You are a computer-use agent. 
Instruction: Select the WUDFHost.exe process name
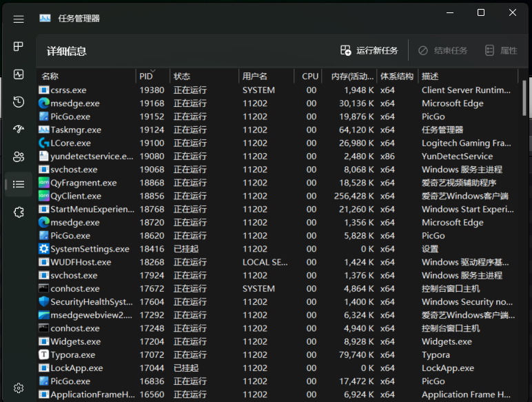81,262
